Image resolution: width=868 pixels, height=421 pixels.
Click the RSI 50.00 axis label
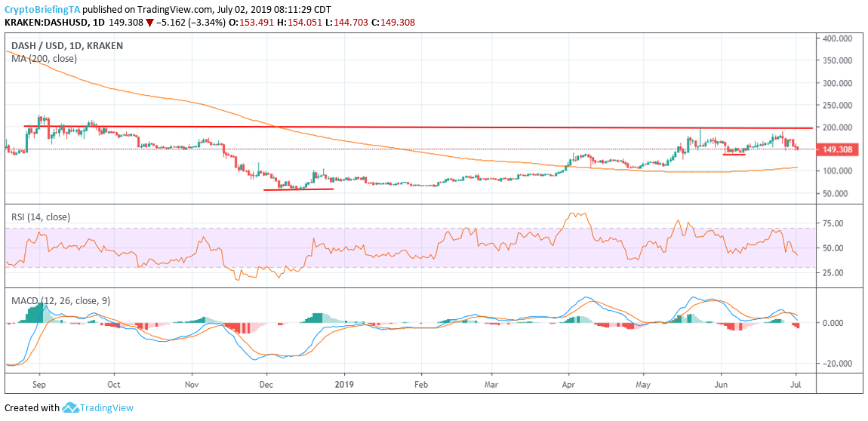pyautogui.click(x=834, y=247)
